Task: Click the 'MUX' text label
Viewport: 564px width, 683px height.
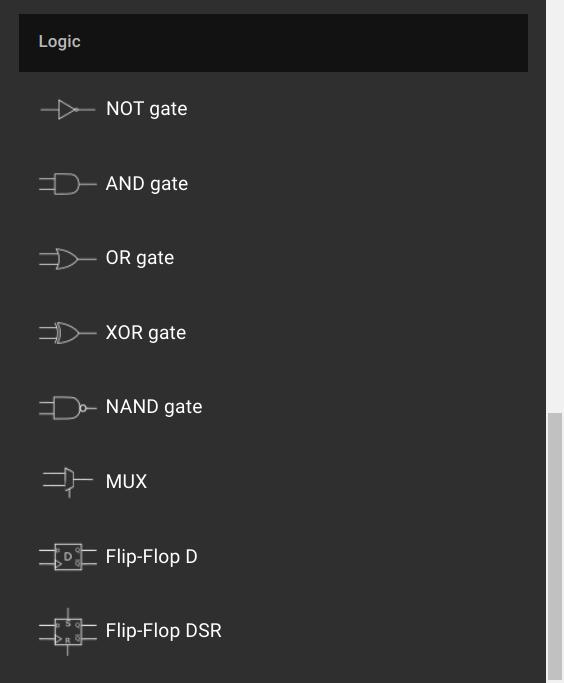Action: pyautogui.click(x=126, y=482)
